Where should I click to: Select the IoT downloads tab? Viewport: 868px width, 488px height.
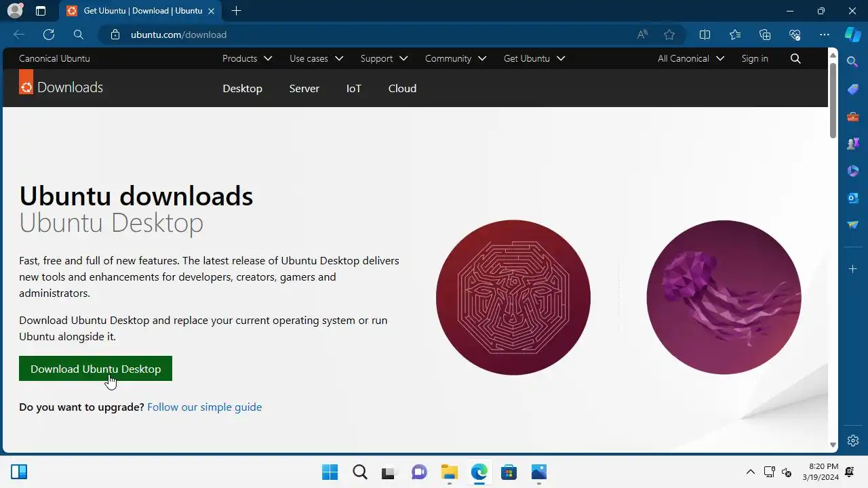point(354,88)
